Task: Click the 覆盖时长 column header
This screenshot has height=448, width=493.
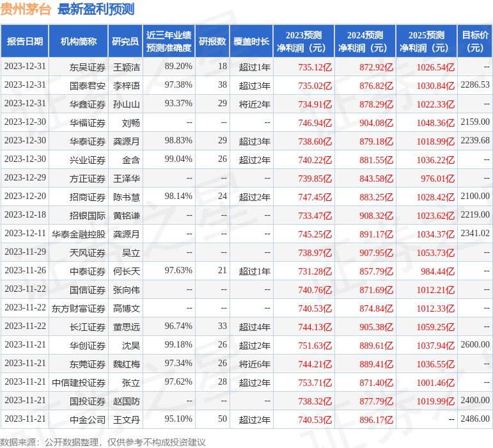Action: pos(251,41)
